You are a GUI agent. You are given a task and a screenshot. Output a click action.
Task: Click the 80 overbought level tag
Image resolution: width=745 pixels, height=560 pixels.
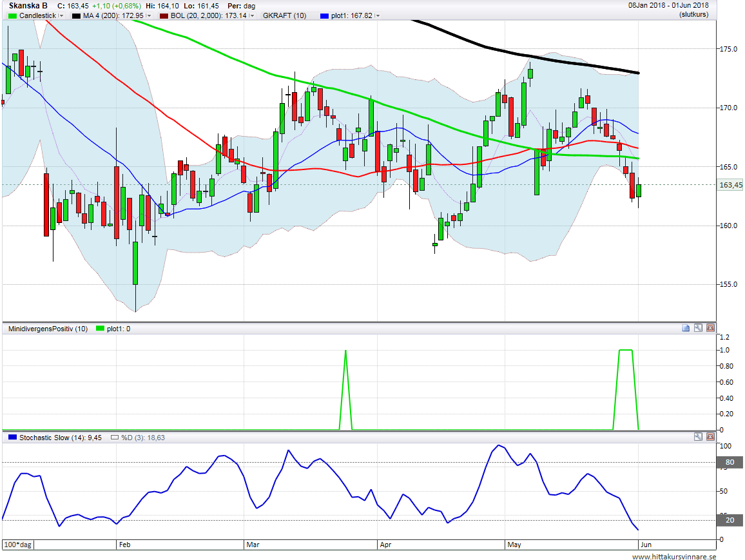pos(730,462)
